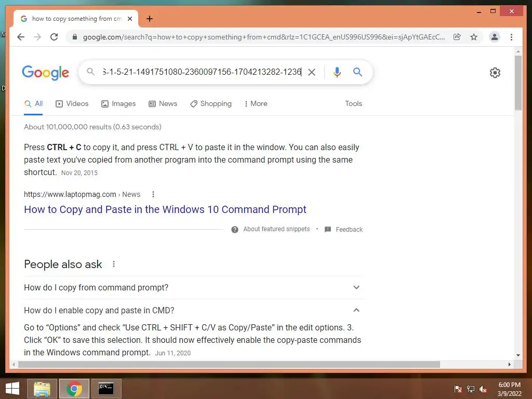
Task: Click the Feedback link
Action: 349,229
